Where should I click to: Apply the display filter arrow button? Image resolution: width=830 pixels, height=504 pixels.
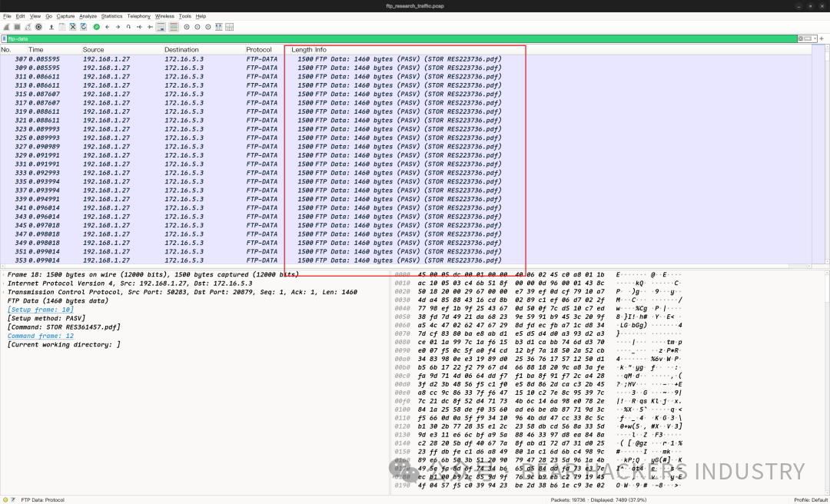click(x=808, y=38)
